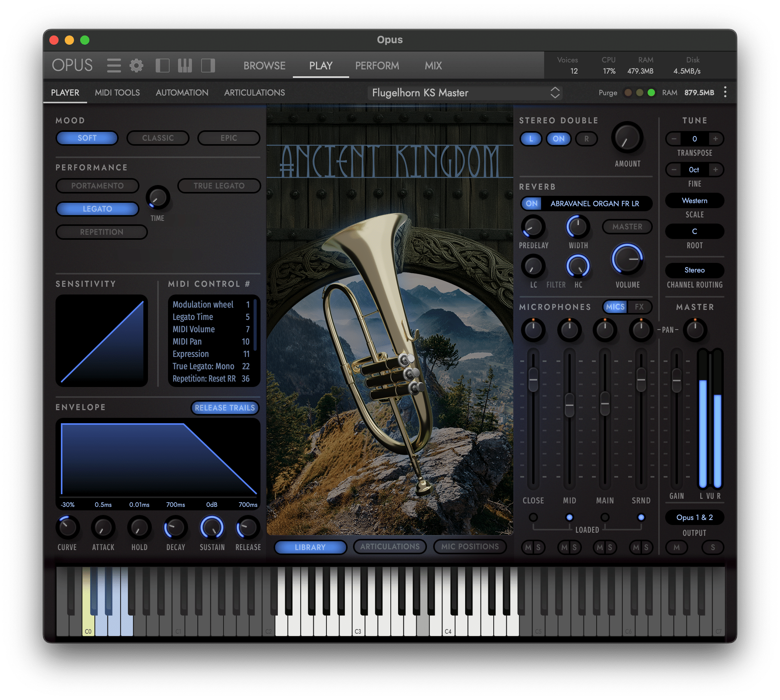Click the first brown Purge dot
The image size is (780, 700).
(x=628, y=93)
